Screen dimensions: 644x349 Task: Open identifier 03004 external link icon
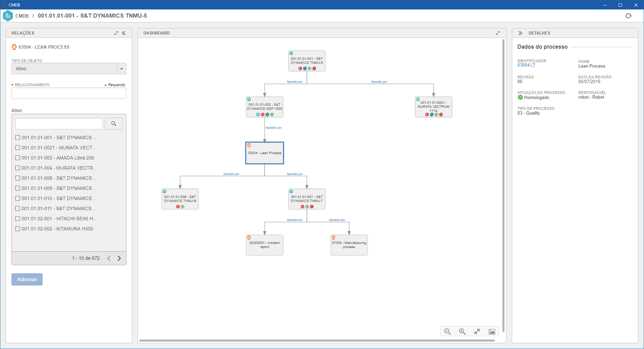point(533,65)
